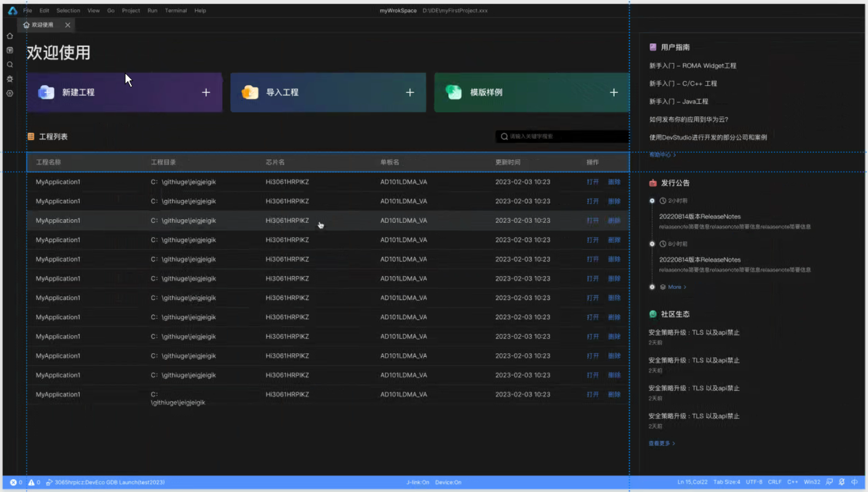
Task: Expand 查看更多 under 社区生态
Action: (661, 443)
